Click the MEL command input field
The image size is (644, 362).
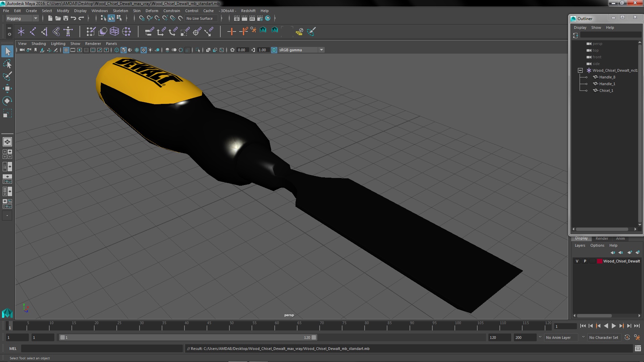pos(102,349)
